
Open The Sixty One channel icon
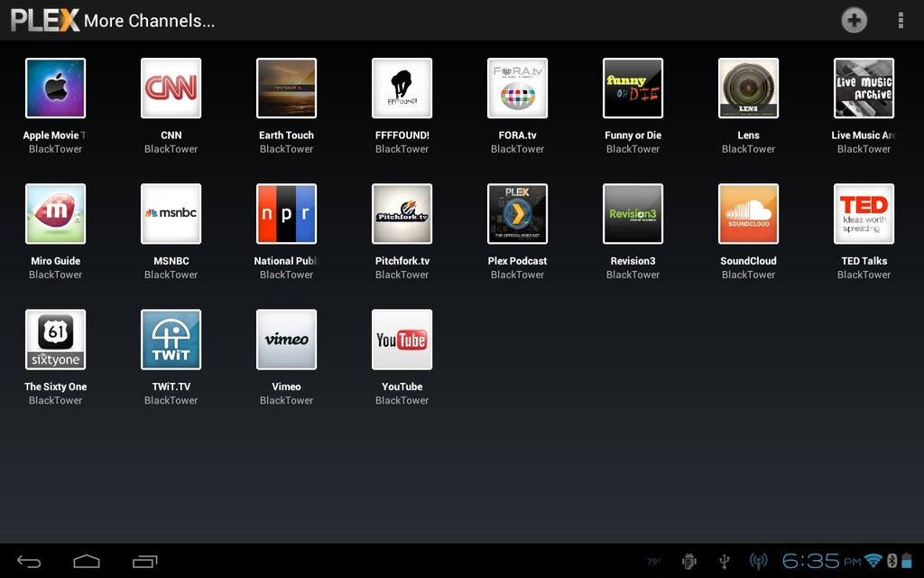coord(55,340)
